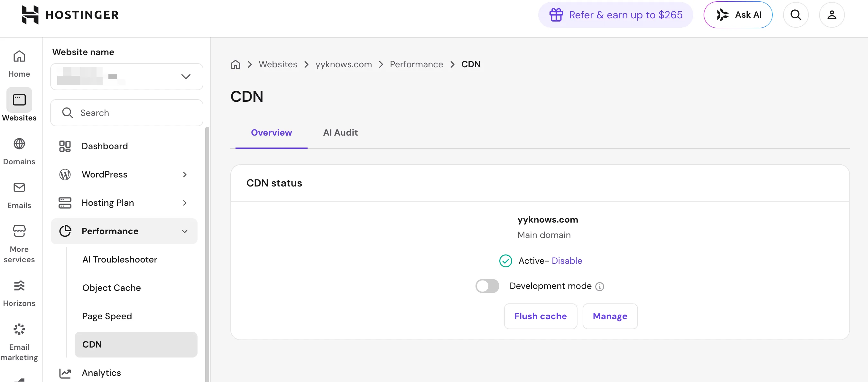
Task: Open the user profile icon
Action: (x=832, y=15)
